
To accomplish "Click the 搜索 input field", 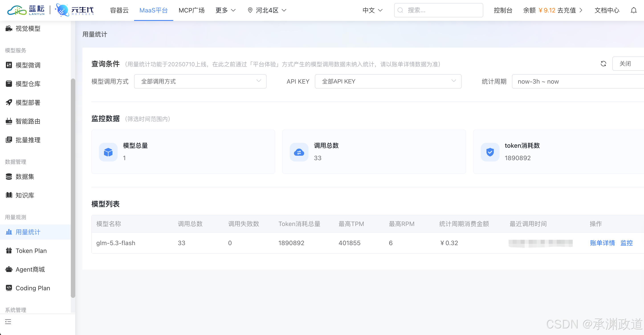I will tap(438, 10).
